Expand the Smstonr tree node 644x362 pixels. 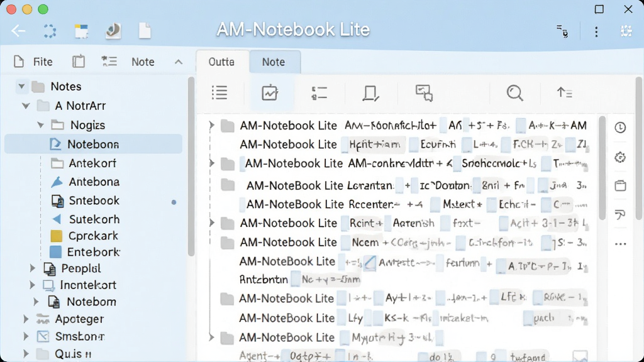(26, 336)
